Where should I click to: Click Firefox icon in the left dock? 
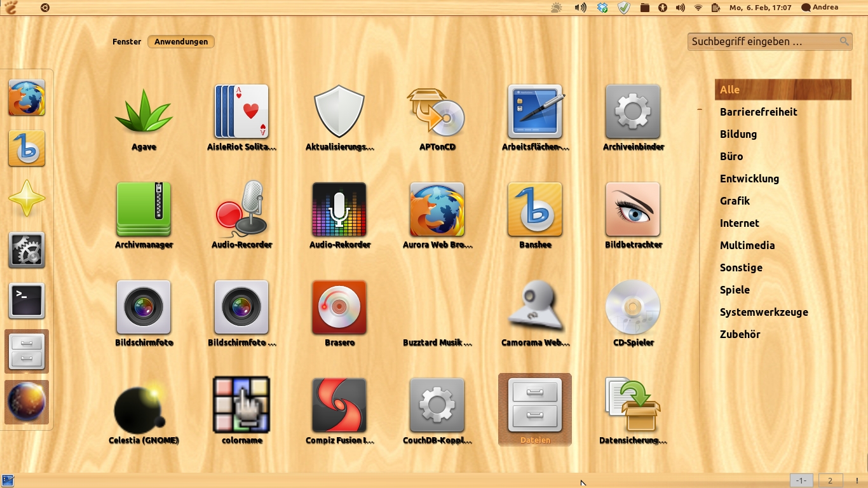tap(27, 98)
